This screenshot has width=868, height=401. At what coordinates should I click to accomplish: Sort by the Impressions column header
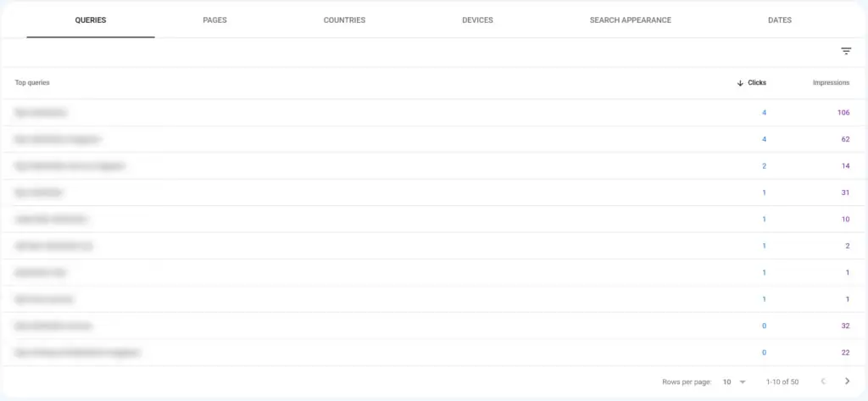pyautogui.click(x=831, y=83)
